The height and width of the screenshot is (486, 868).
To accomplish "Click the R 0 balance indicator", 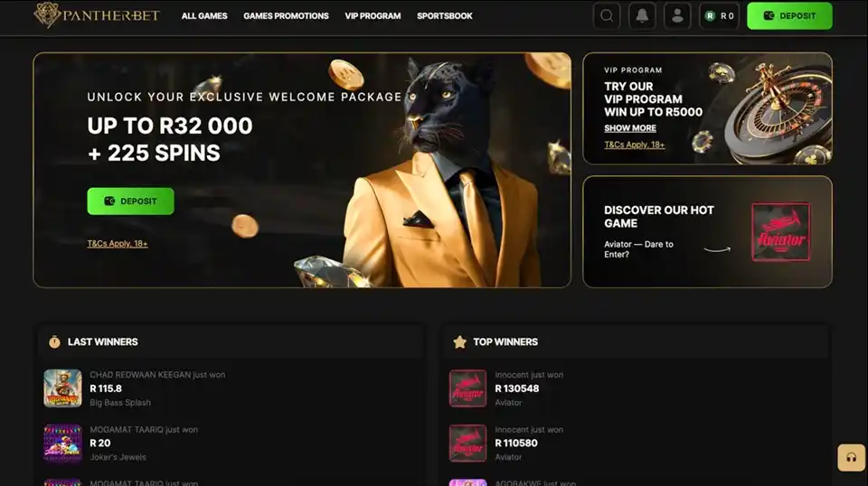I will click(x=719, y=16).
